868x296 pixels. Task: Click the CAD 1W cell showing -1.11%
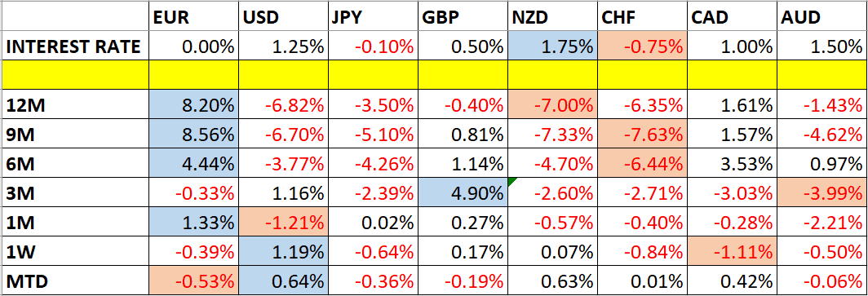[x=733, y=251]
